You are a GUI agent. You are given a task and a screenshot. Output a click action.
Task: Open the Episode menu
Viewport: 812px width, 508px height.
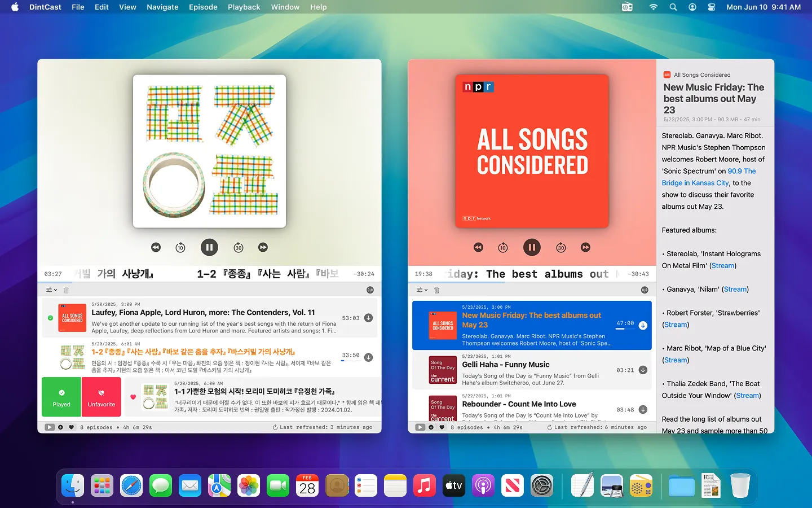click(203, 7)
